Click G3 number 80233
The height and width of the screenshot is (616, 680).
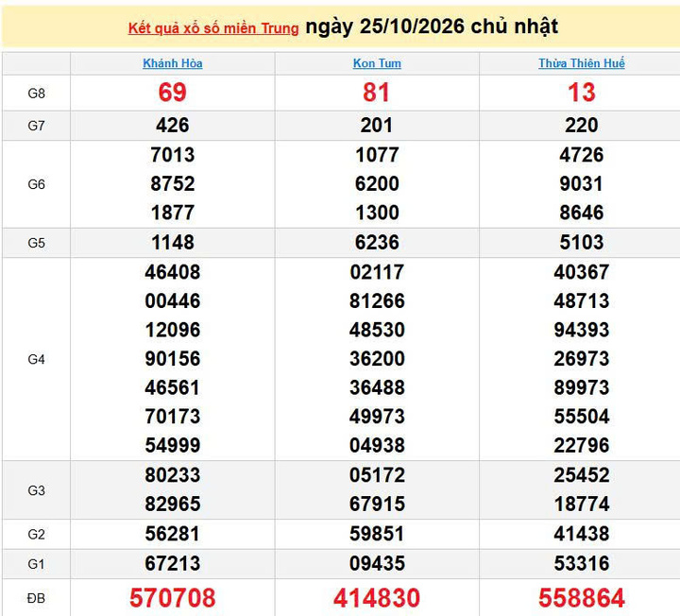click(x=173, y=475)
